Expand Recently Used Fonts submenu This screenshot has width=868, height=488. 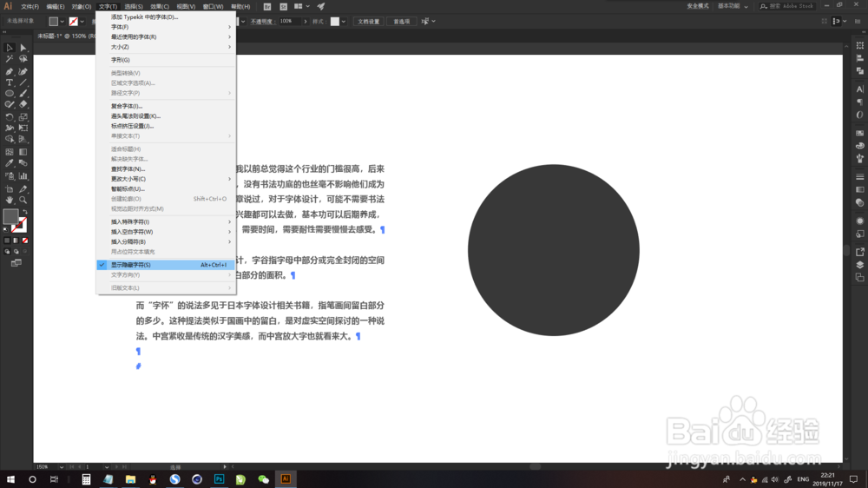click(166, 36)
